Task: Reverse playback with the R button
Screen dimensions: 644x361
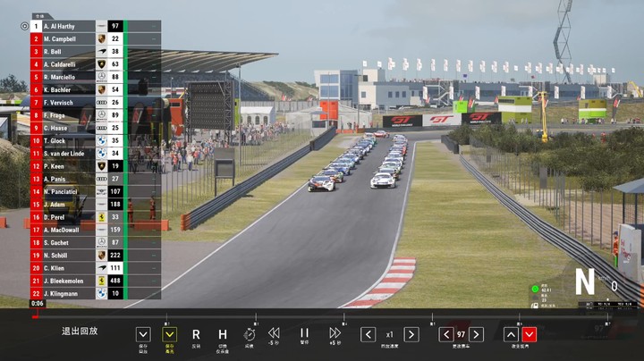Action: 196,335
